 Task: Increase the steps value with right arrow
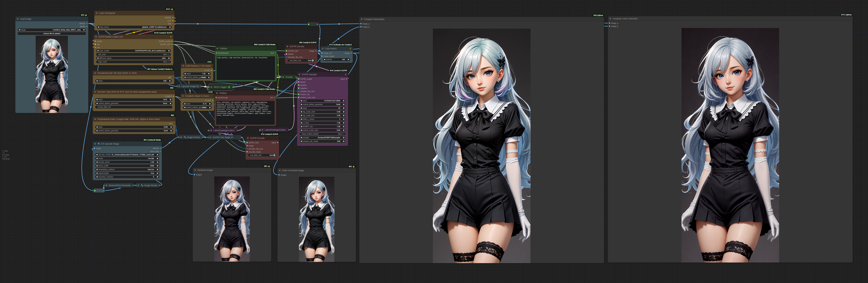[x=344, y=108]
